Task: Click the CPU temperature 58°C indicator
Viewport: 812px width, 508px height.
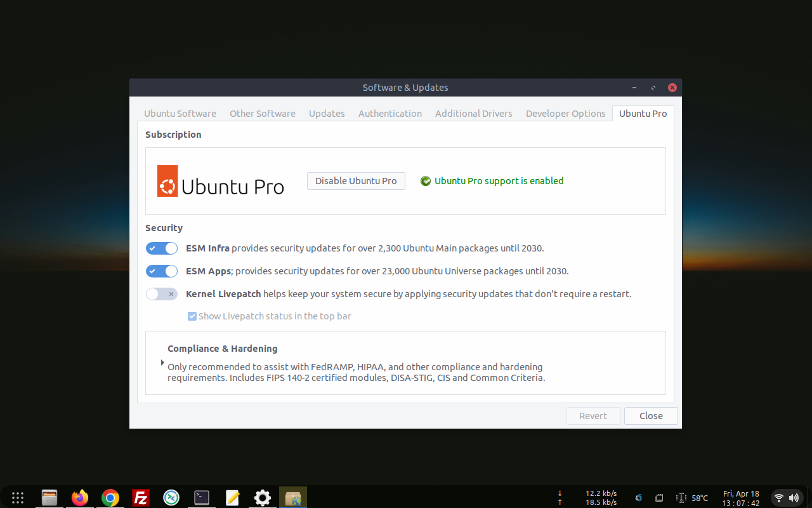Action: [692, 498]
